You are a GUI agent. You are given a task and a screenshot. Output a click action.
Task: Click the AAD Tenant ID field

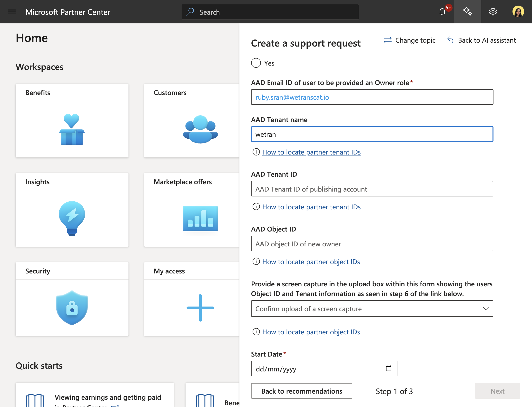(x=372, y=189)
